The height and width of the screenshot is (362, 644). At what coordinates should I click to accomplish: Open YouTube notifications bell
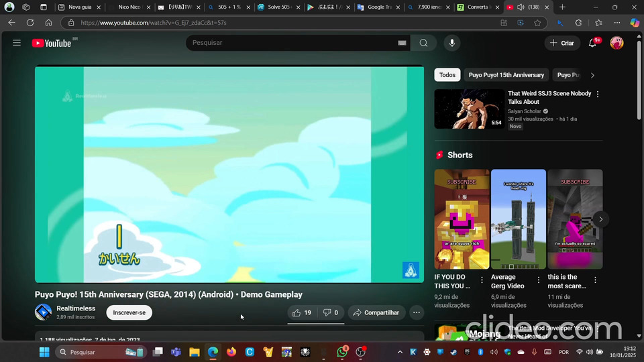(592, 43)
